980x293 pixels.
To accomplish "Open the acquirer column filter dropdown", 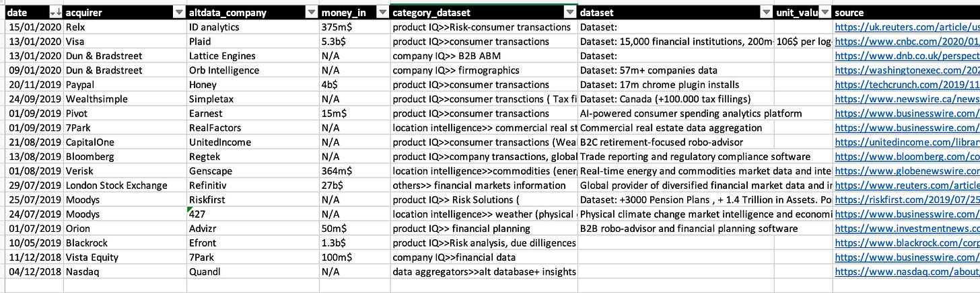I will (x=179, y=13).
